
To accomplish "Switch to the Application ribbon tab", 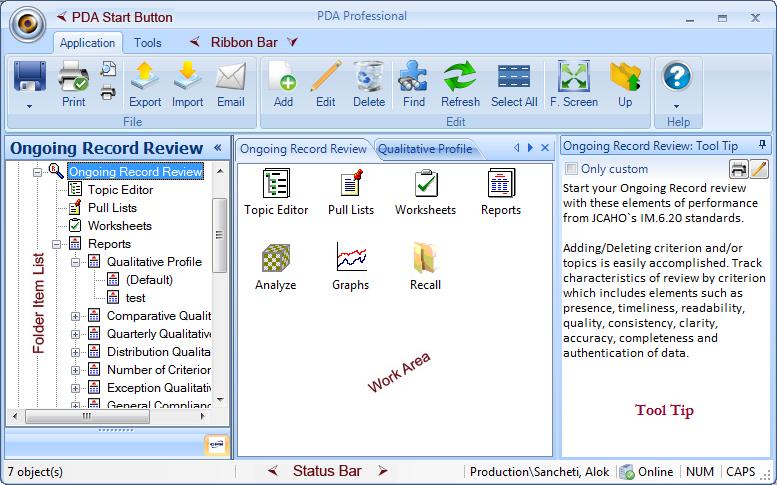I will tap(87, 43).
